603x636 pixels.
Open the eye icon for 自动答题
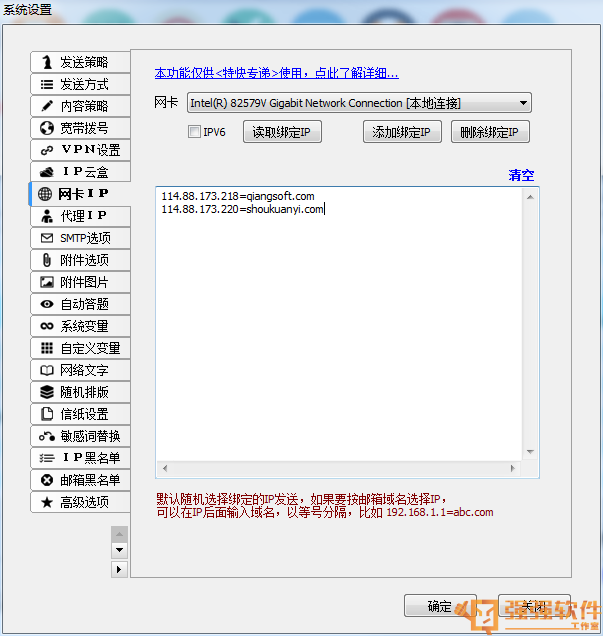click(x=47, y=304)
